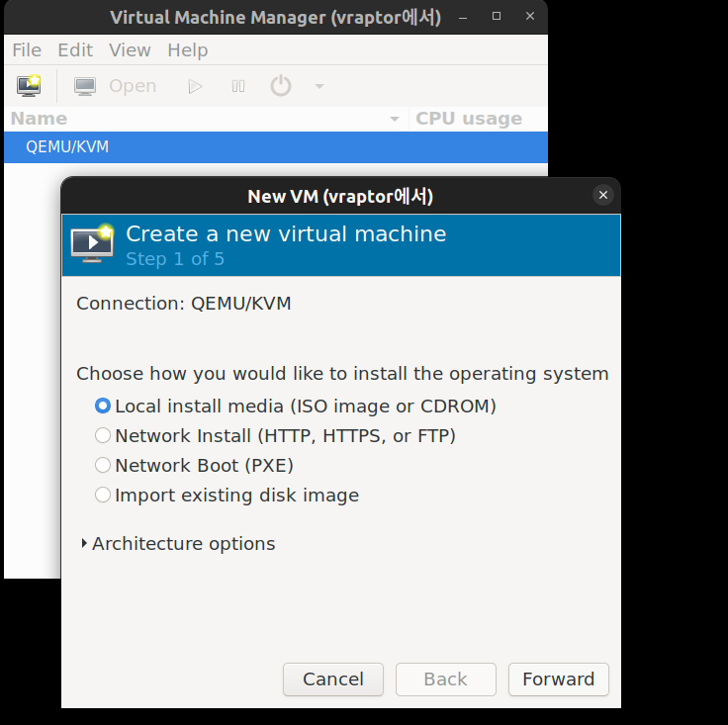Select the QEMU/KVM connection row
This screenshot has width=728, height=725.
coord(276,147)
